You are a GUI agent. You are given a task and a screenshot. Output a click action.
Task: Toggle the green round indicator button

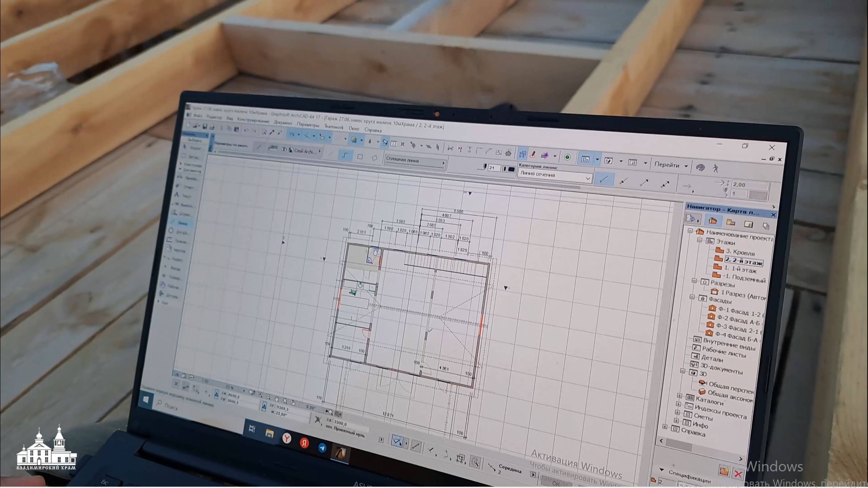(567, 157)
